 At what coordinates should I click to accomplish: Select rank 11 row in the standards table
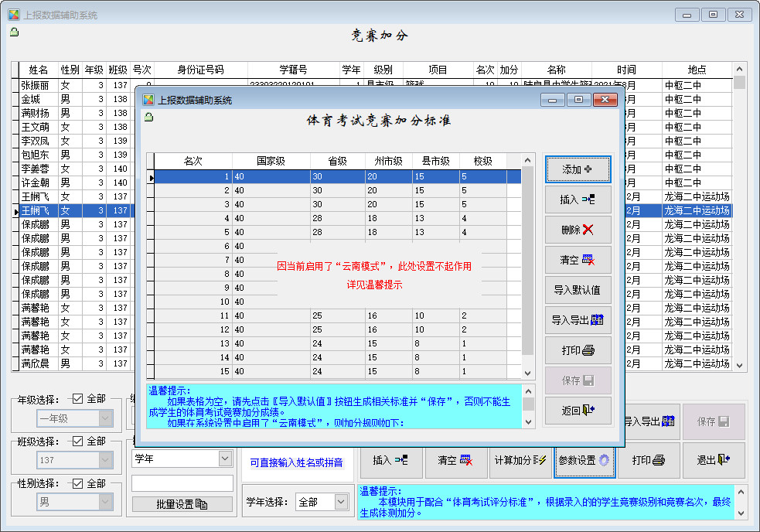(338, 315)
